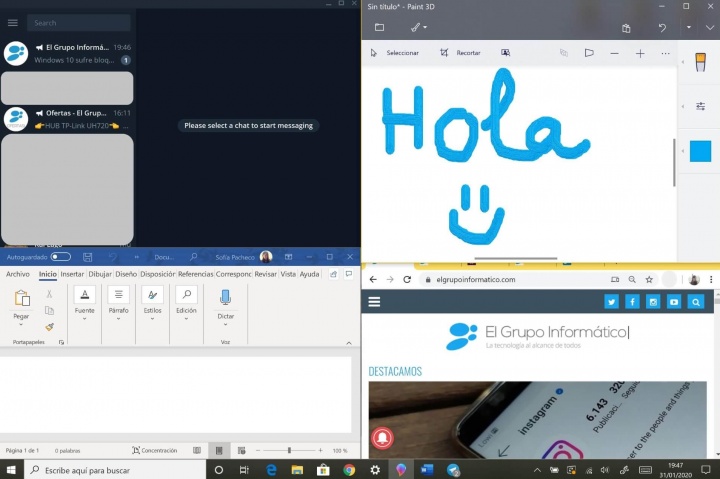Click Paint 3D Mixed reality flag icon
Viewport: 720px width, 479px height.
click(589, 53)
